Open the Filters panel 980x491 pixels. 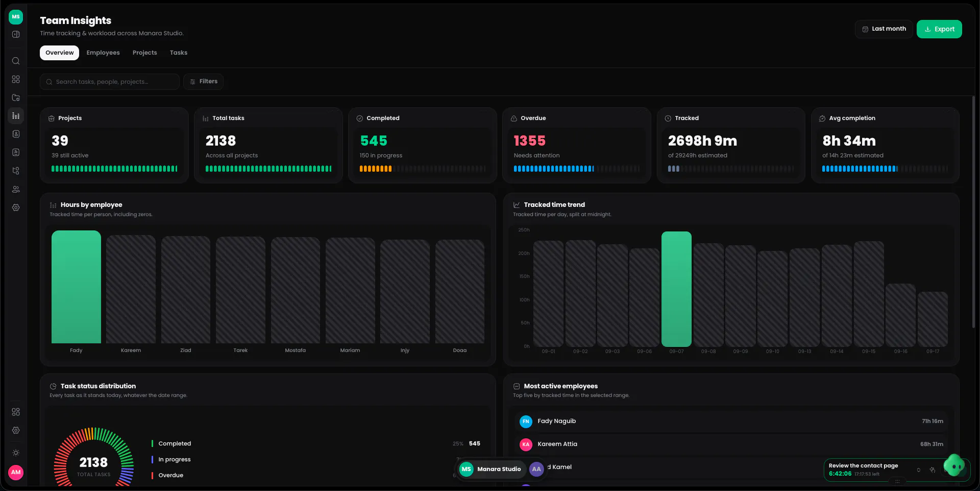(x=203, y=82)
